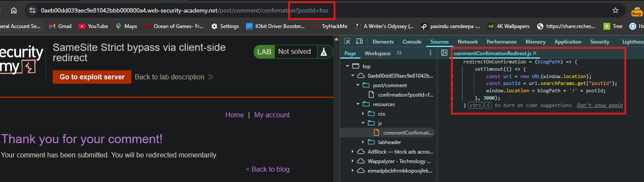Open the 4K Wallpapers bookmark
The height and width of the screenshot is (182, 644).
[508, 26]
